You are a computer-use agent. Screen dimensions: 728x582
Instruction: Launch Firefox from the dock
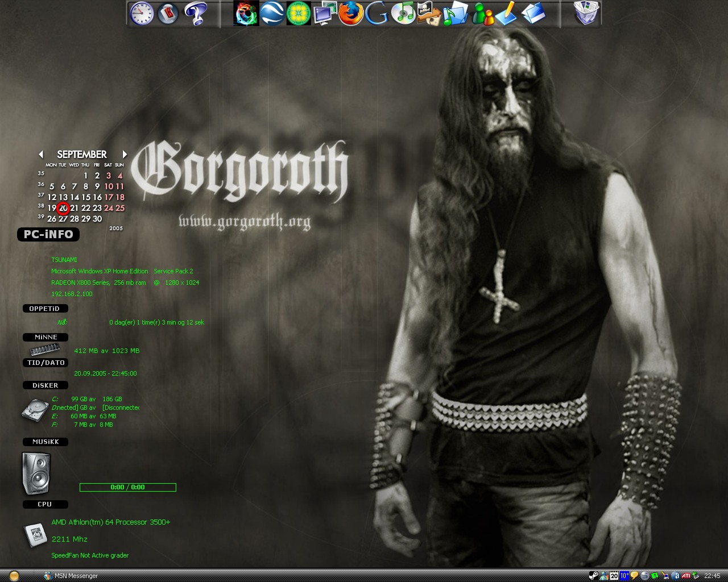point(351,14)
